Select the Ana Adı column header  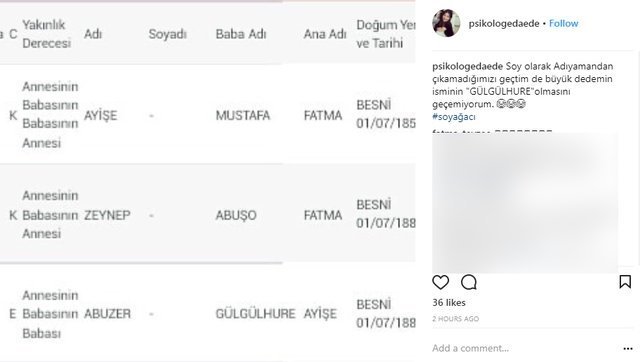click(324, 34)
